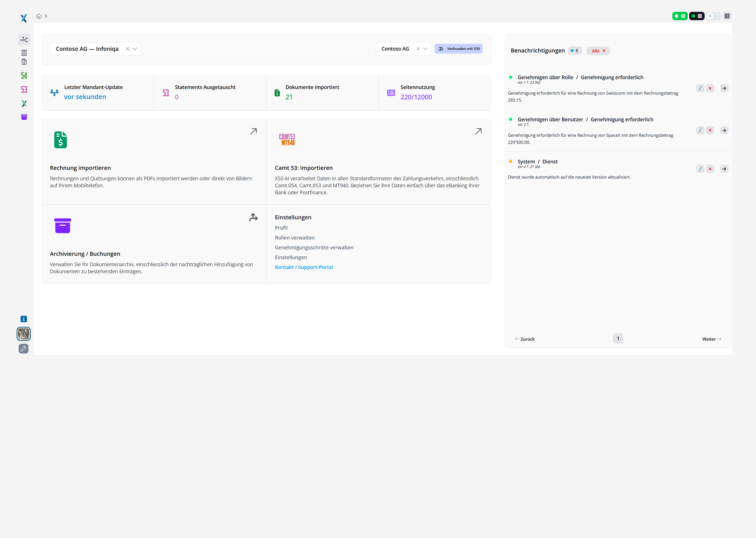Open the System Dienst notification arrow
Image resolution: width=756 pixels, height=538 pixels.
[x=724, y=169]
